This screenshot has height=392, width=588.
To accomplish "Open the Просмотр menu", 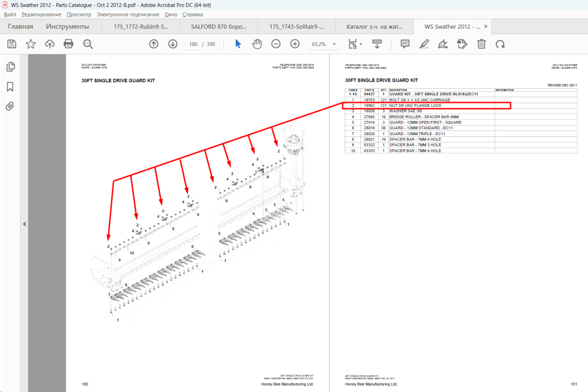I will coord(79,15).
